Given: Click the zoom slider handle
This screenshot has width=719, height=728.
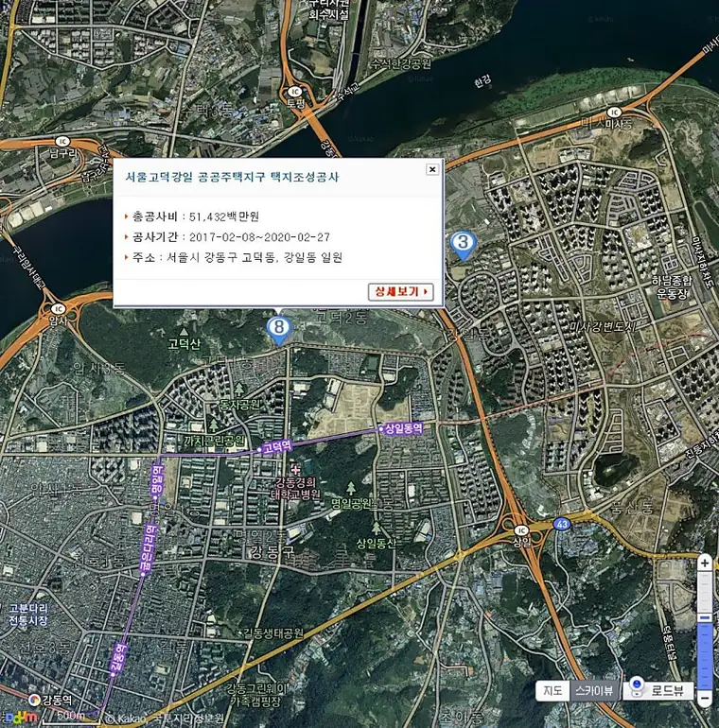Looking at the screenshot, I should (x=705, y=618).
